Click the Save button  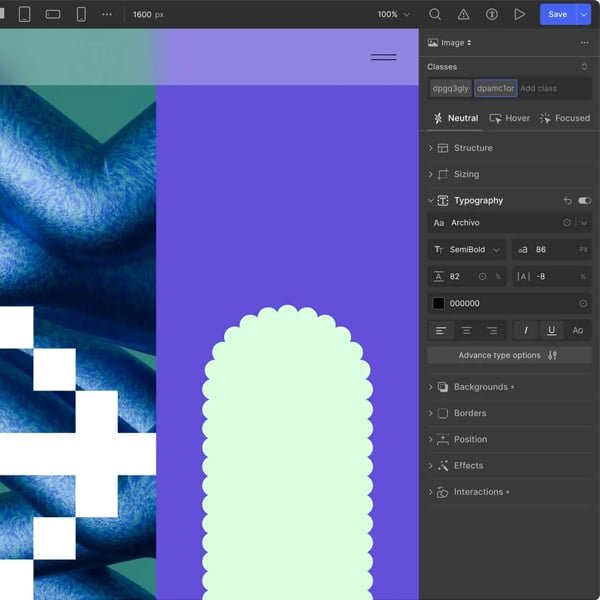pos(558,15)
